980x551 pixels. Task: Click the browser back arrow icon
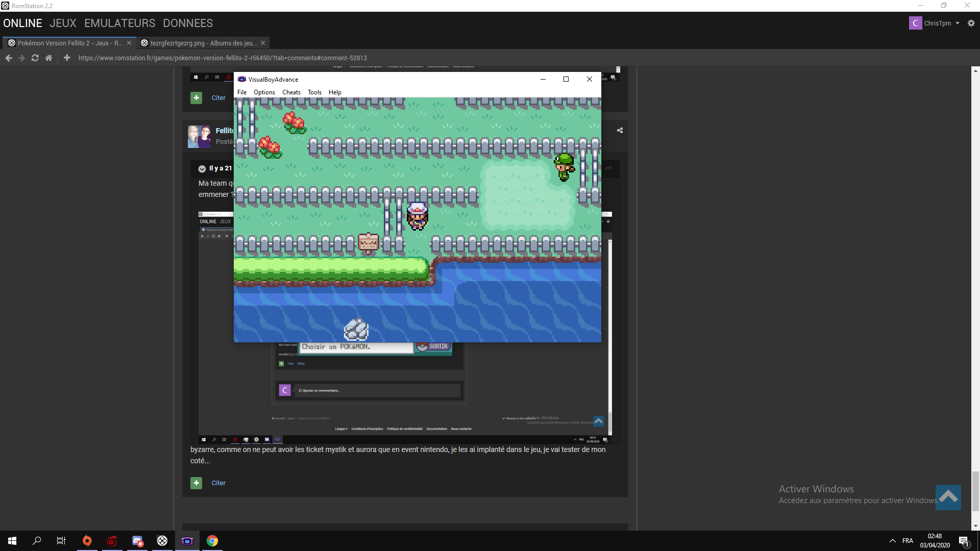coord(9,58)
